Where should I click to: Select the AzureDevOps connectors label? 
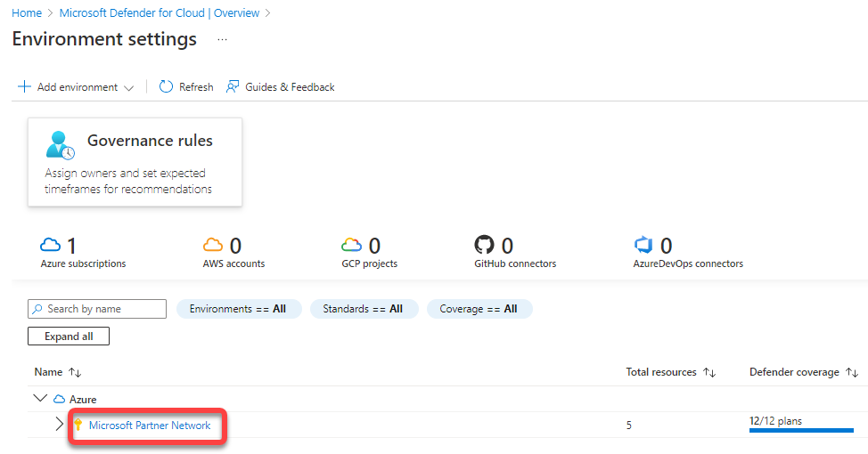coord(688,263)
